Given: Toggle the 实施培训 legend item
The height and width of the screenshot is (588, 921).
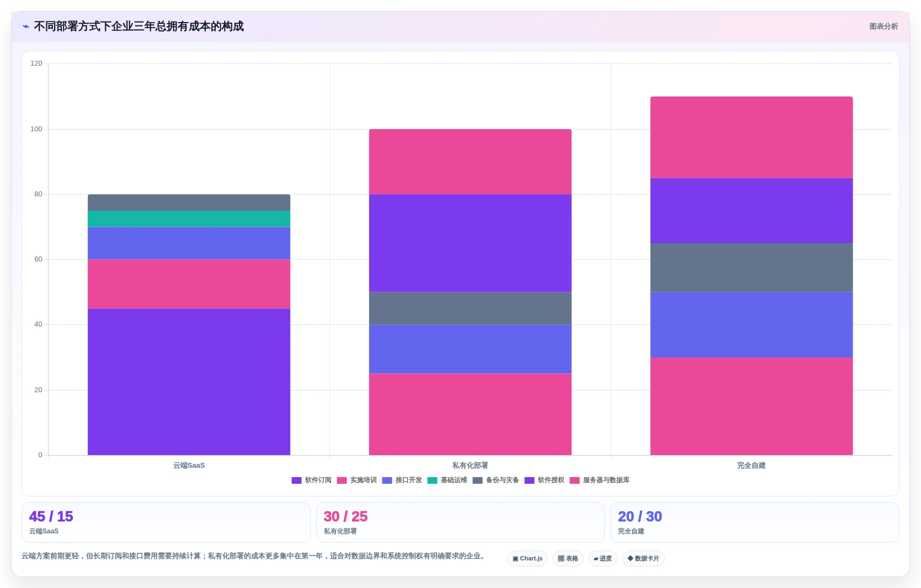Looking at the screenshot, I should tap(356, 480).
